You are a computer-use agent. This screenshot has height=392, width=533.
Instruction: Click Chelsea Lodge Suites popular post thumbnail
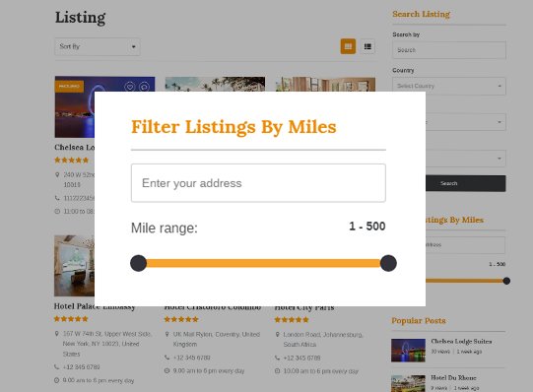(408, 351)
